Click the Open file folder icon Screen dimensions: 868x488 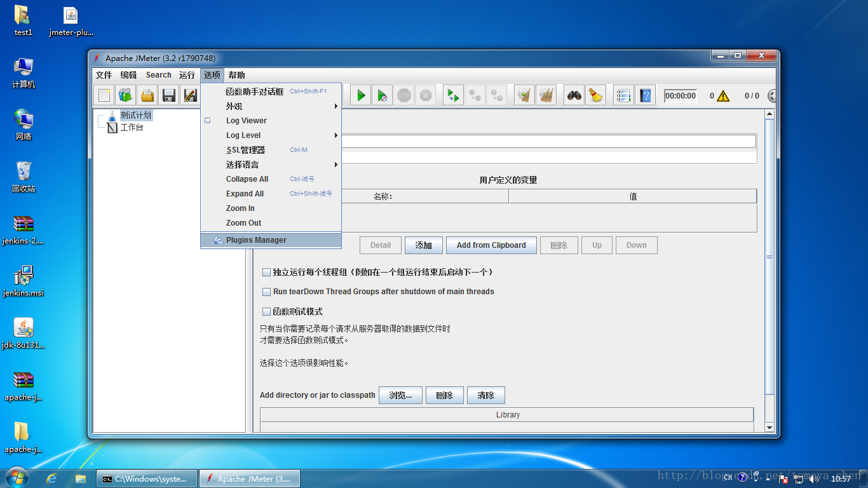pos(147,95)
